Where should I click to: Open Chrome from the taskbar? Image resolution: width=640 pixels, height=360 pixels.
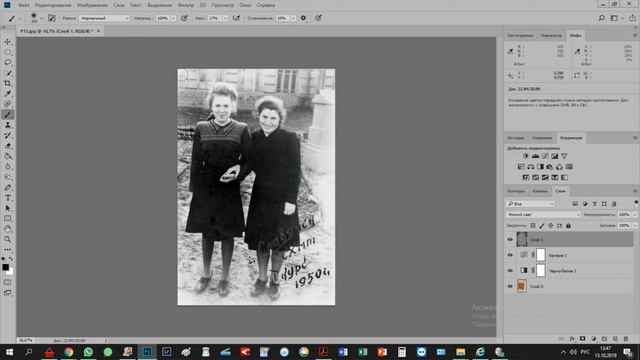point(69,352)
